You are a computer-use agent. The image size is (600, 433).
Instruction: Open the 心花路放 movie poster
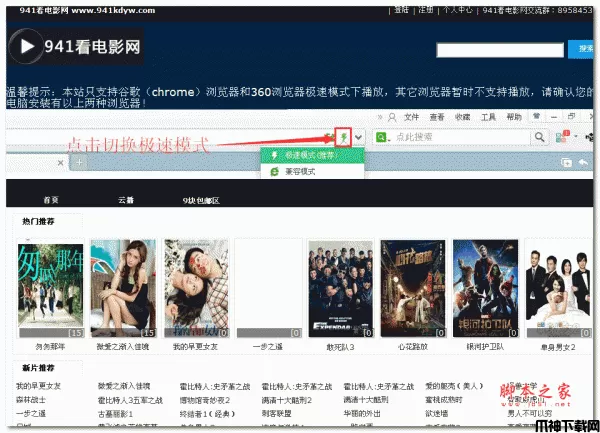413,289
